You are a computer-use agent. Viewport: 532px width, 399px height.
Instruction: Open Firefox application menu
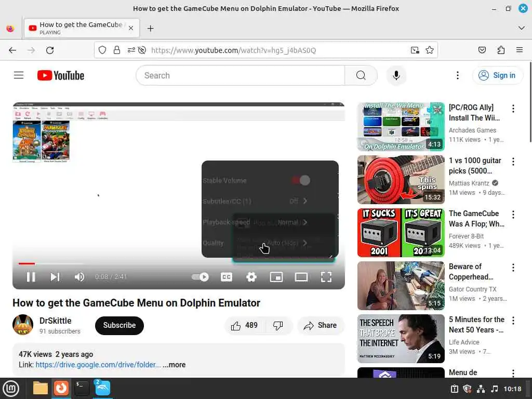[520, 50]
